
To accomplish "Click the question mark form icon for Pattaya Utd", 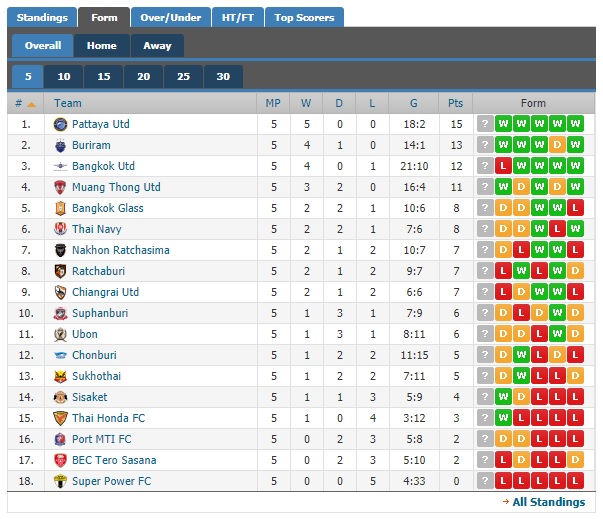I will click(x=485, y=124).
